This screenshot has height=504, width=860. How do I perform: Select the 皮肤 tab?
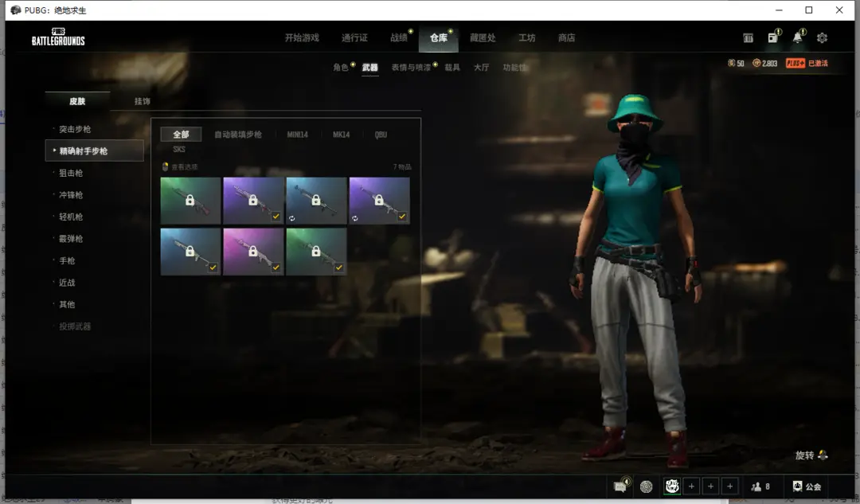pos(77,101)
